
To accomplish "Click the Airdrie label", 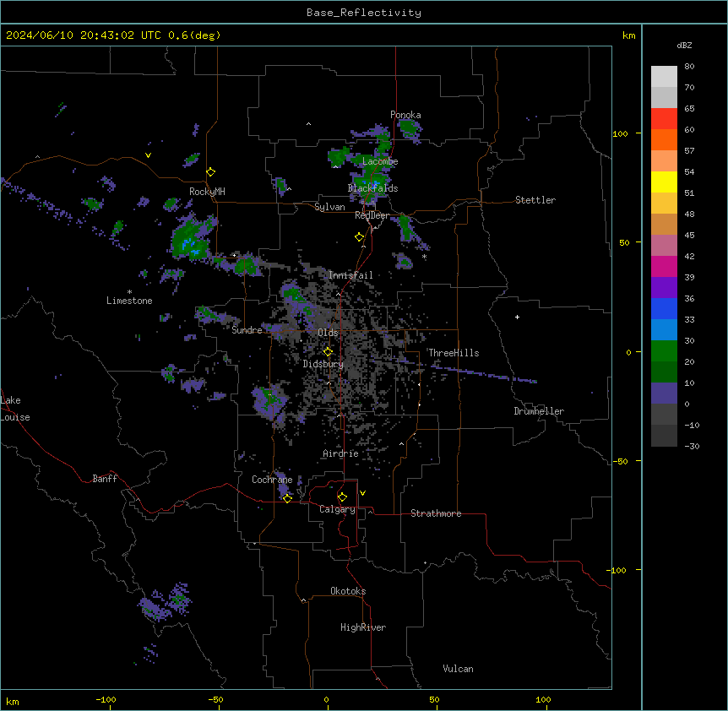I will (341, 453).
